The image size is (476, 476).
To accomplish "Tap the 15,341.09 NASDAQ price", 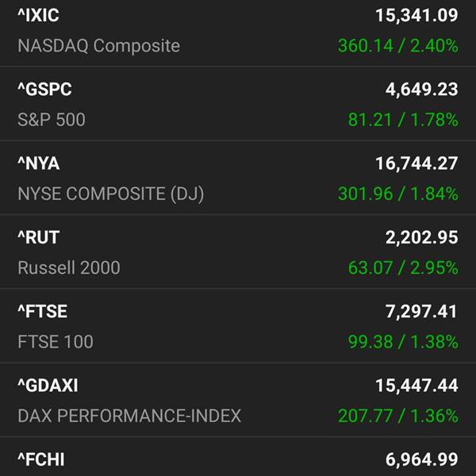I will tap(416, 16).
